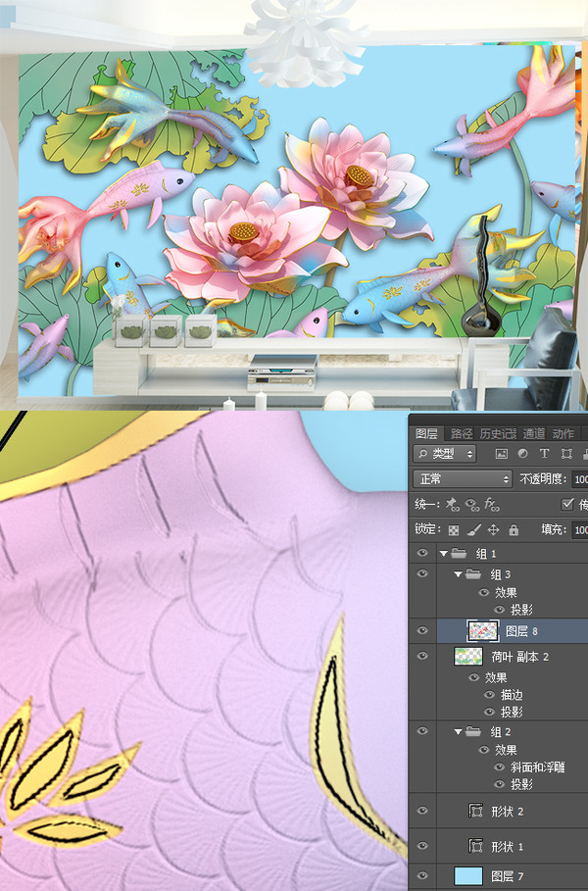This screenshot has height=891, width=588.
Task: Select the 图层 8 layer name
Action: 521,631
